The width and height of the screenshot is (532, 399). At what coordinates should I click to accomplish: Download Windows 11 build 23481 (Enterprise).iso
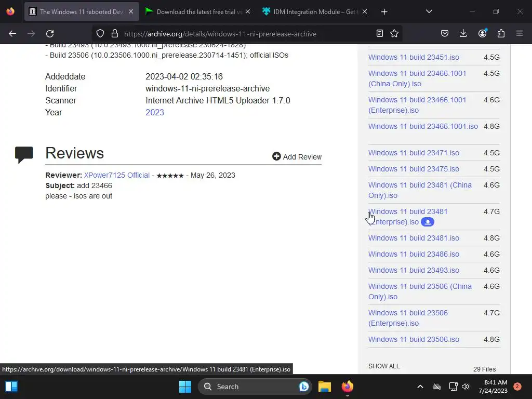click(x=408, y=217)
